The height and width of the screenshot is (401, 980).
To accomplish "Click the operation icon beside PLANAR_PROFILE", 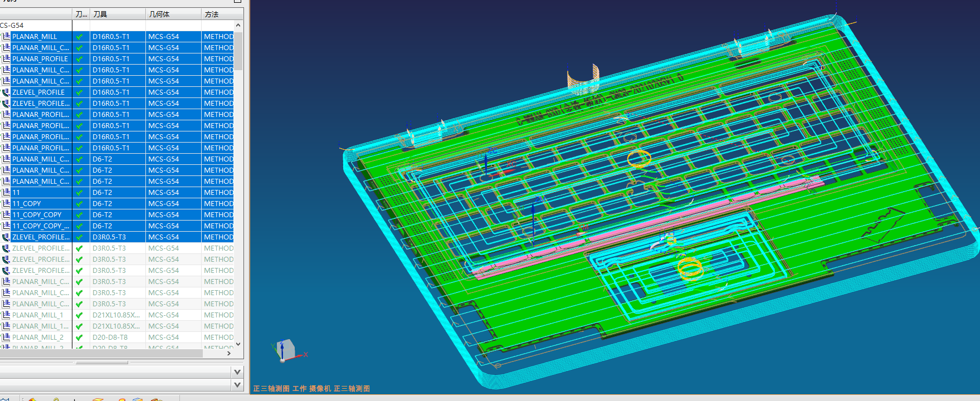I will pyautogui.click(x=6, y=59).
